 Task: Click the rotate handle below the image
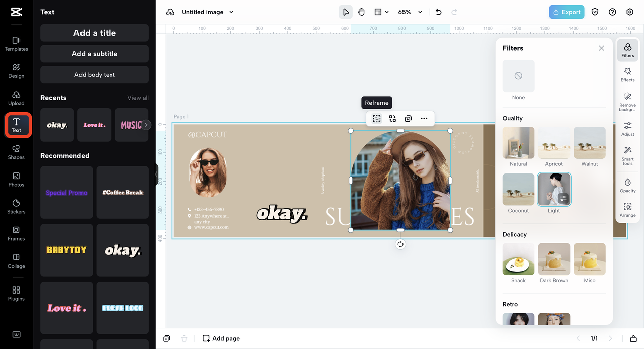(x=400, y=244)
